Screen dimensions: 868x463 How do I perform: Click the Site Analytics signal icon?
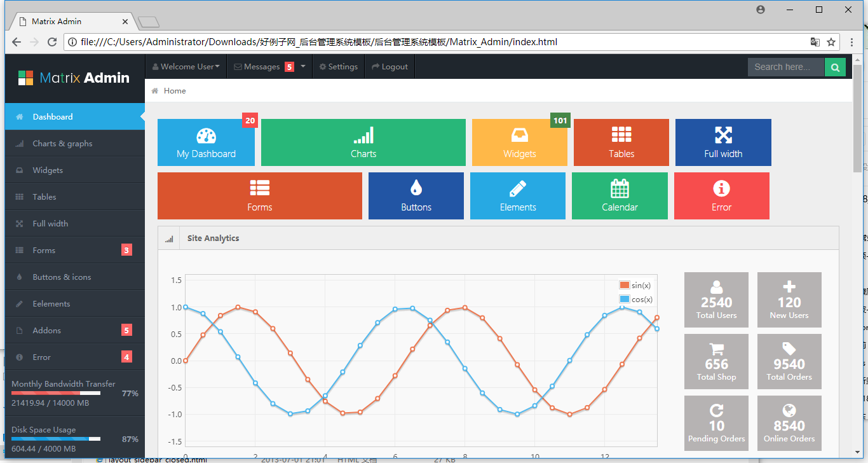tap(169, 238)
